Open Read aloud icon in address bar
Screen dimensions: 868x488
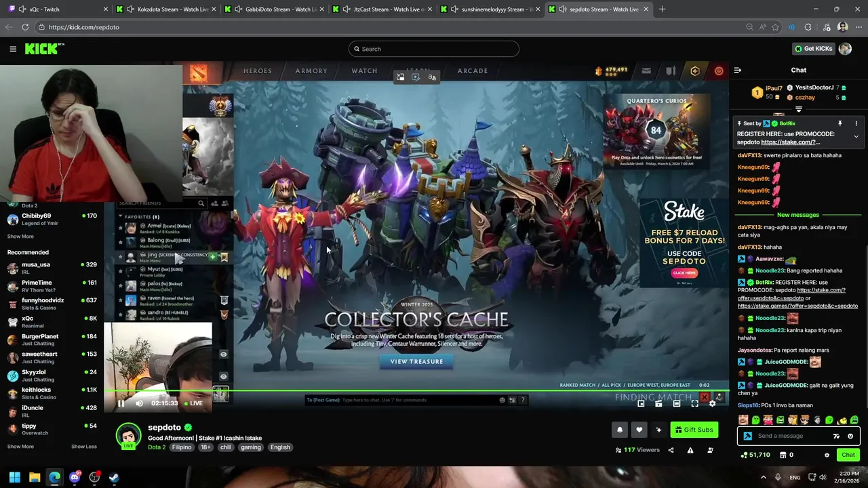tap(763, 27)
